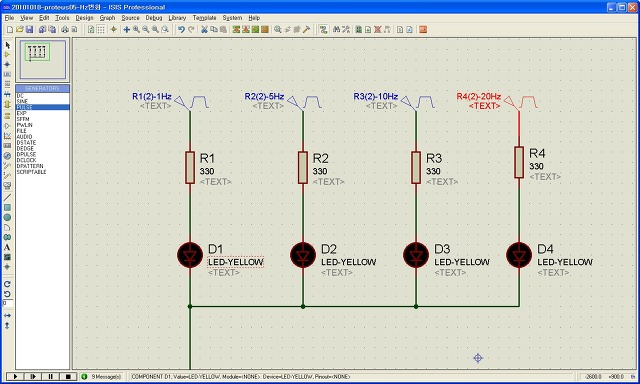Screen dimensions: 640x384
Task: Open the Library menu
Action: pos(177,18)
